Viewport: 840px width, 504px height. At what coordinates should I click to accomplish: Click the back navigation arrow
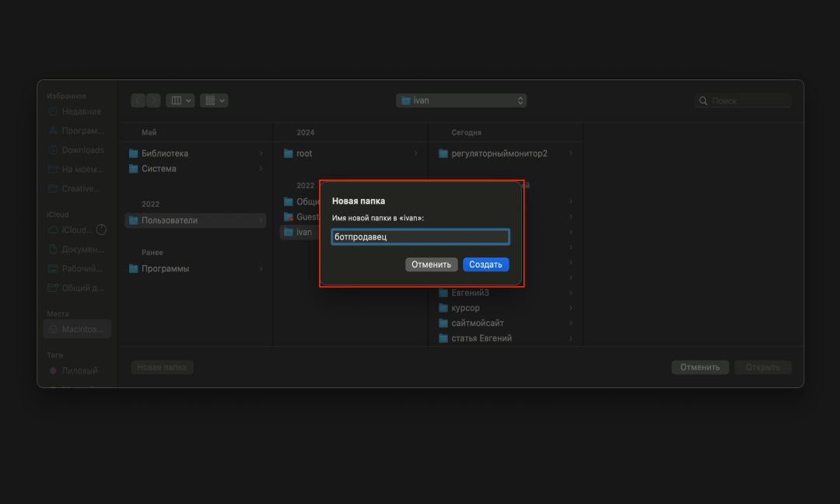tap(138, 100)
